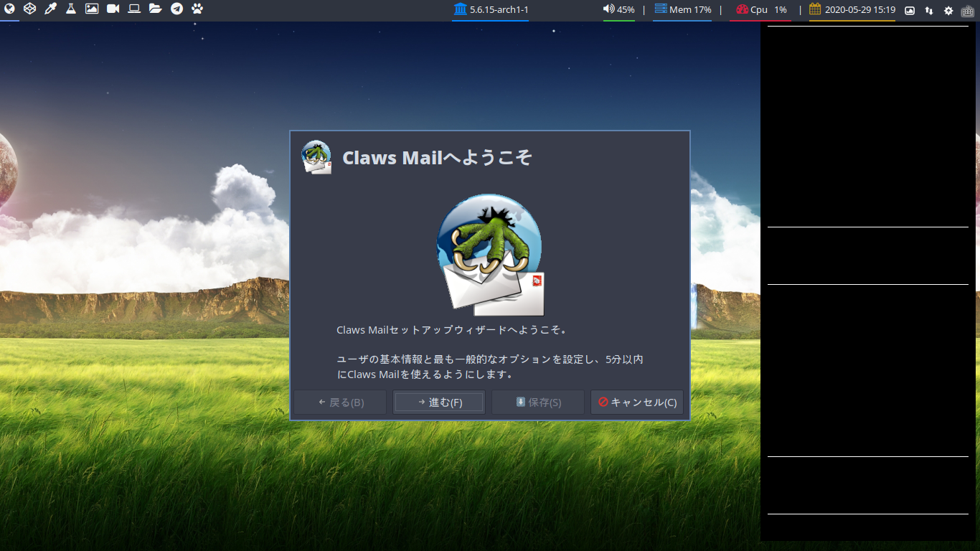Screen dimensions: 980x551
Task: Click the Cpu 1% indicator text
Action: [769, 10]
